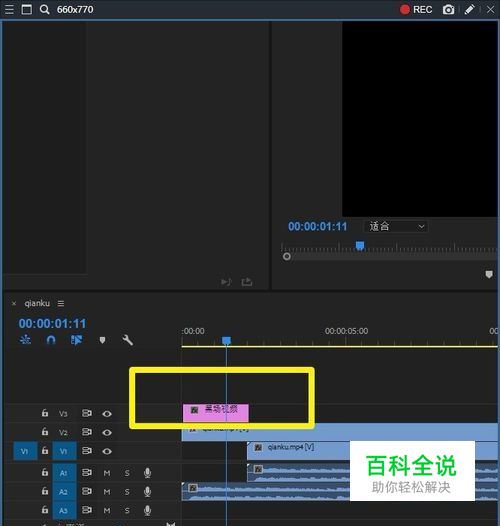Solo track A2

127,492
